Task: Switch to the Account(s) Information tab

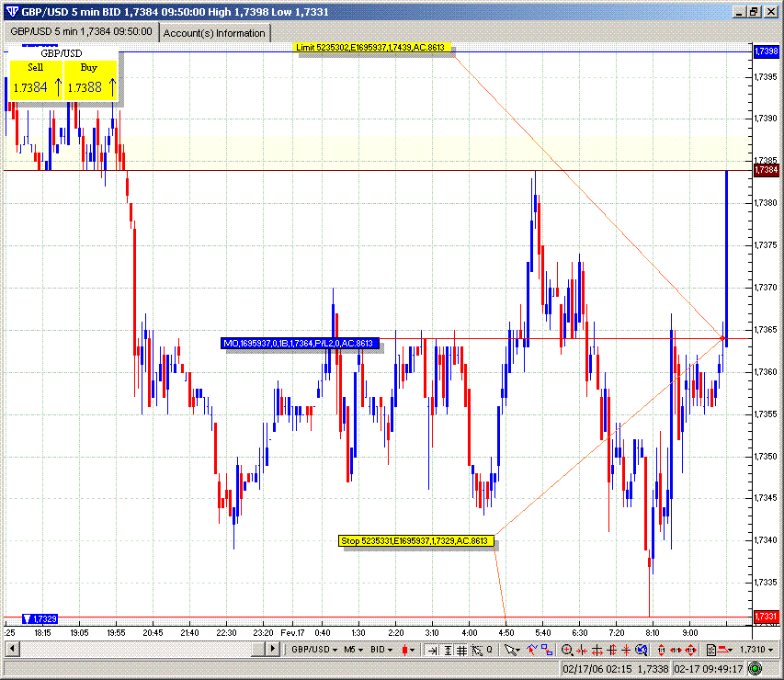Action: (214, 33)
